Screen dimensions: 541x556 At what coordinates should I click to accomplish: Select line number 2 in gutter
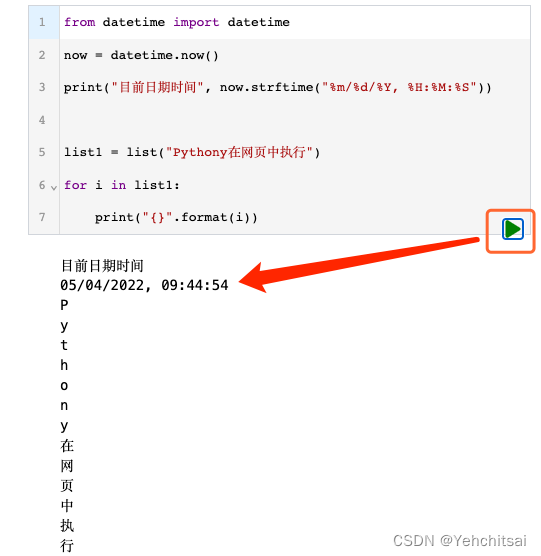click(42, 55)
